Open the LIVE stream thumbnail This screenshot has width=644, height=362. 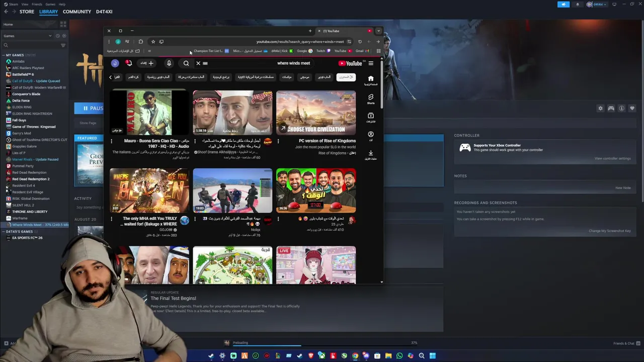[316, 265]
